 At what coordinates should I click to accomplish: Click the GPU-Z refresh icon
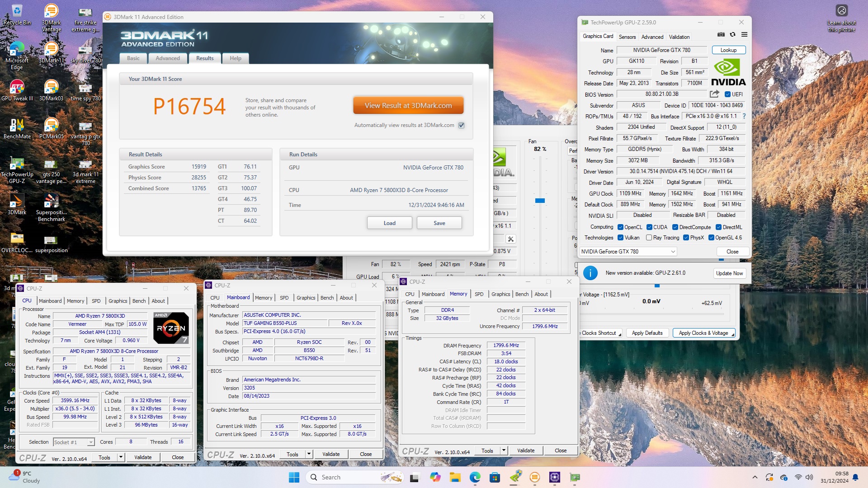tap(733, 35)
